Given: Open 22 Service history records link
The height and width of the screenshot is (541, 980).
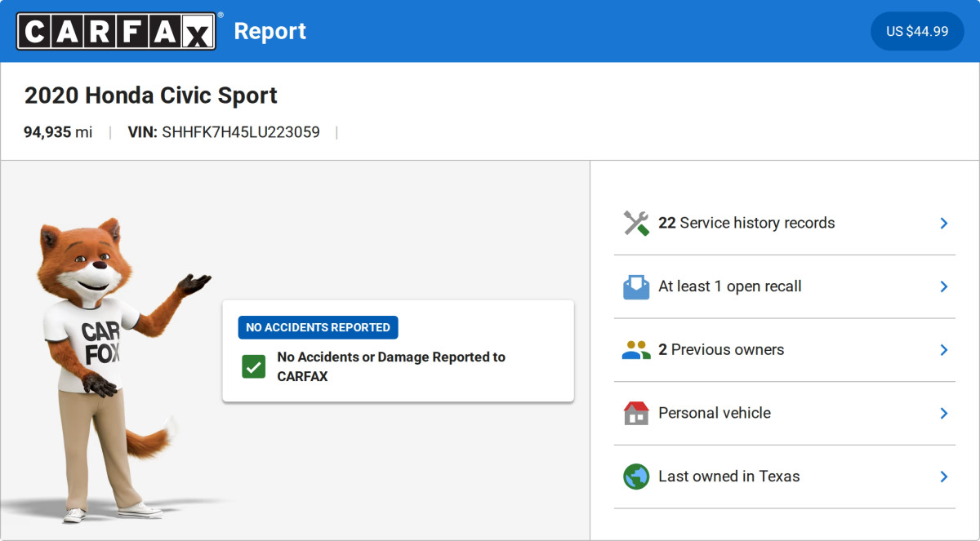Looking at the screenshot, I should tap(746, 224).
